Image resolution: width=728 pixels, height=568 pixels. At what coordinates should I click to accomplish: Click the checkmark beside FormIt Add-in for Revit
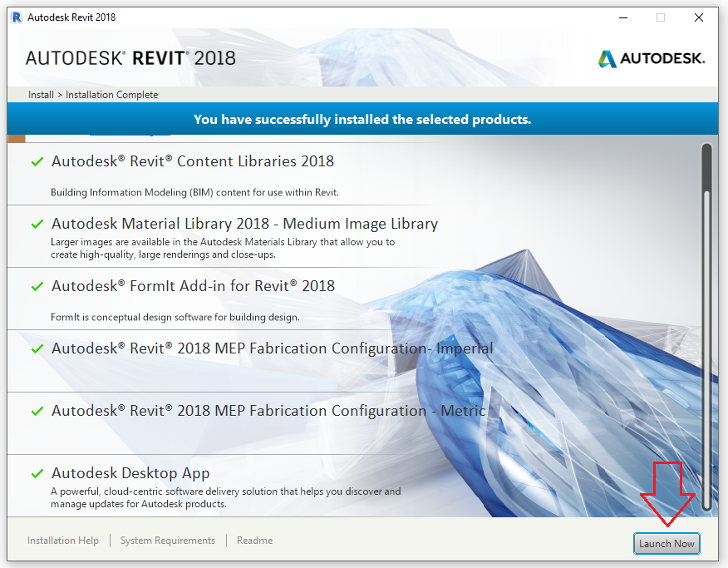37,285
